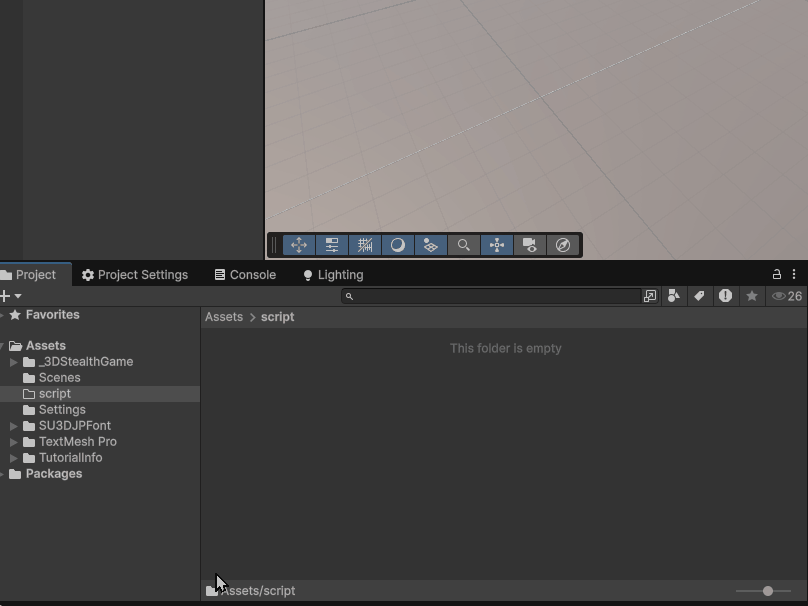Toggle hidden packages visibility eye showing 26
Viewport: 808px width, 606px height.
tap(787, 296)
